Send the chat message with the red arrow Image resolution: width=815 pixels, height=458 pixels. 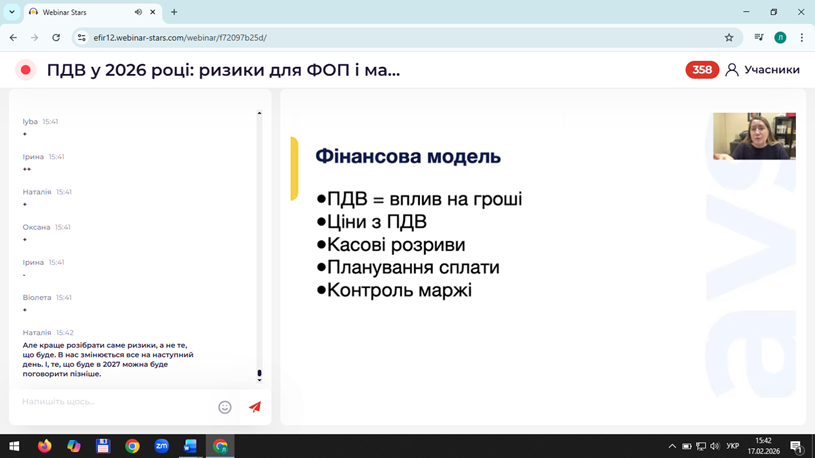(x=254, y=407)
